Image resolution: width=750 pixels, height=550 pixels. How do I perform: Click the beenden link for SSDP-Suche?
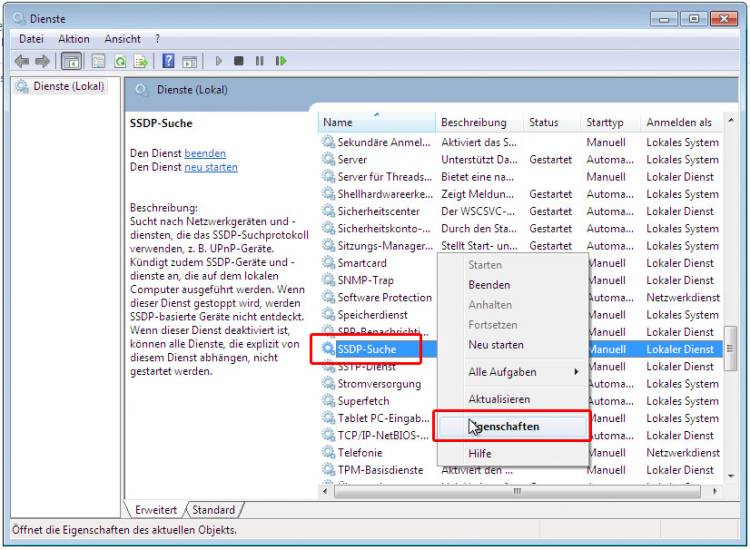pyautogui.click(x=205, y=153)
